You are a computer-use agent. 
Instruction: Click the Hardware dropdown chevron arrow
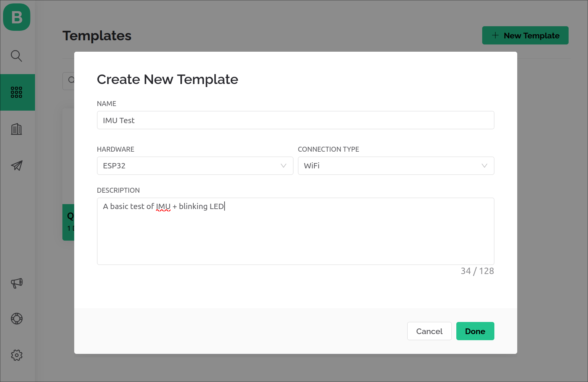click(284, 166)
